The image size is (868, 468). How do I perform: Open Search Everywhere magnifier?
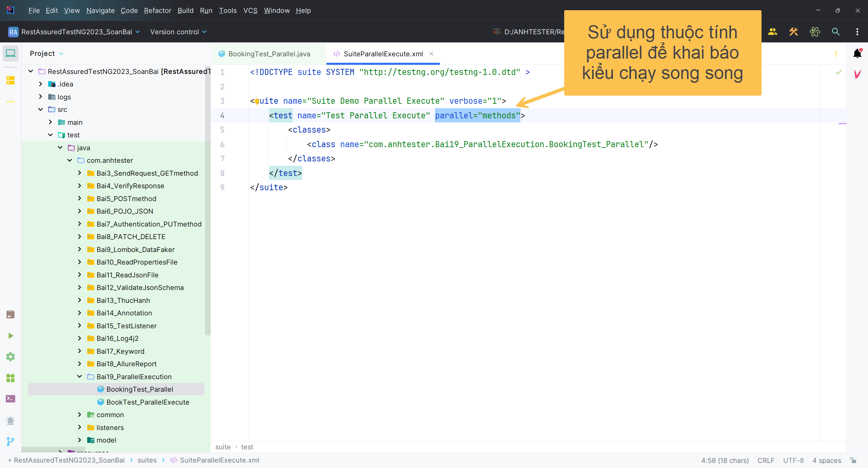[x=836, y=32]
